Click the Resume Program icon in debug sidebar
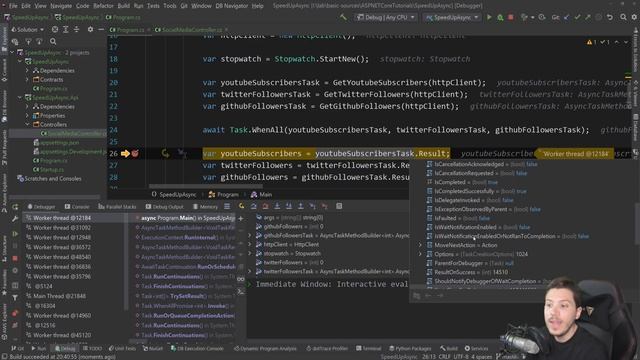 pyautogui.click(x=15, y=234)
